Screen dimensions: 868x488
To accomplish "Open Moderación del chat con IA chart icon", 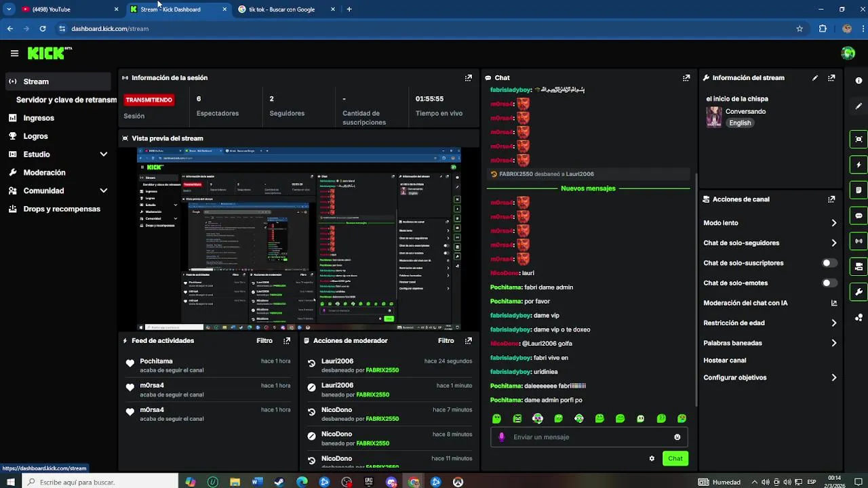I will 833,303.
